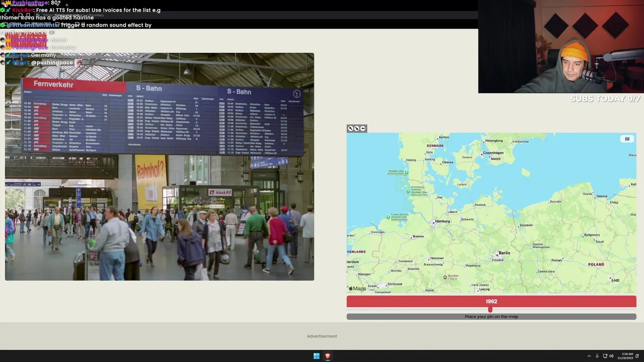Place pin on Copenhagen on the map
The width and height of the screenshot is (644, 362).
[x=493, y=153]
